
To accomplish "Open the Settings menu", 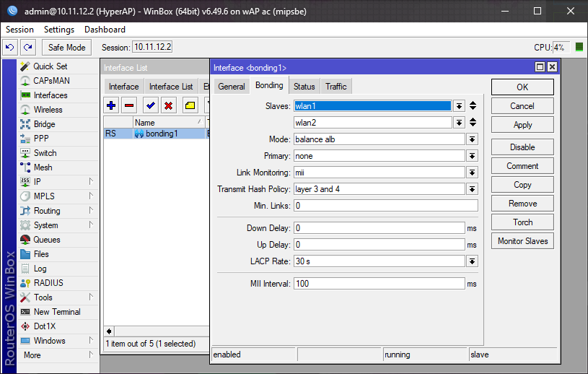I will tap(58, 30).
